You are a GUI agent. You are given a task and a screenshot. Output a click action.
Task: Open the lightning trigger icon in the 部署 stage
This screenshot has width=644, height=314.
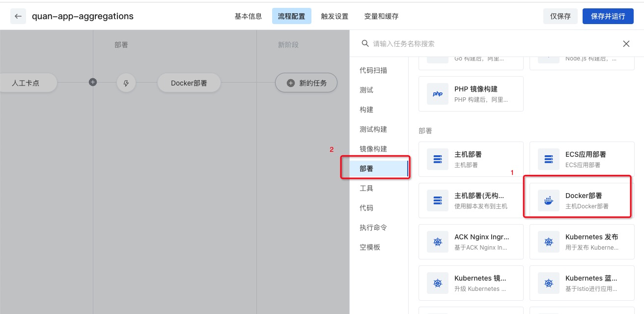pos(126,83)
